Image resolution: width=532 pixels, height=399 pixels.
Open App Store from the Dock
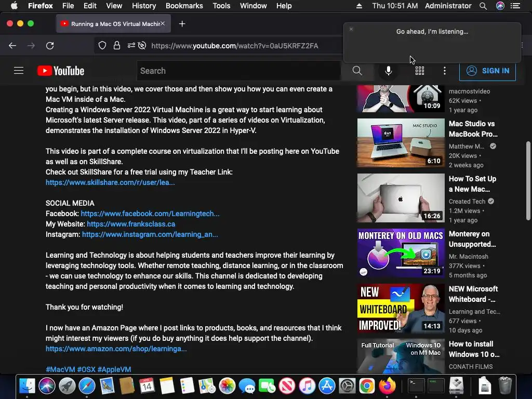[327, 386]
